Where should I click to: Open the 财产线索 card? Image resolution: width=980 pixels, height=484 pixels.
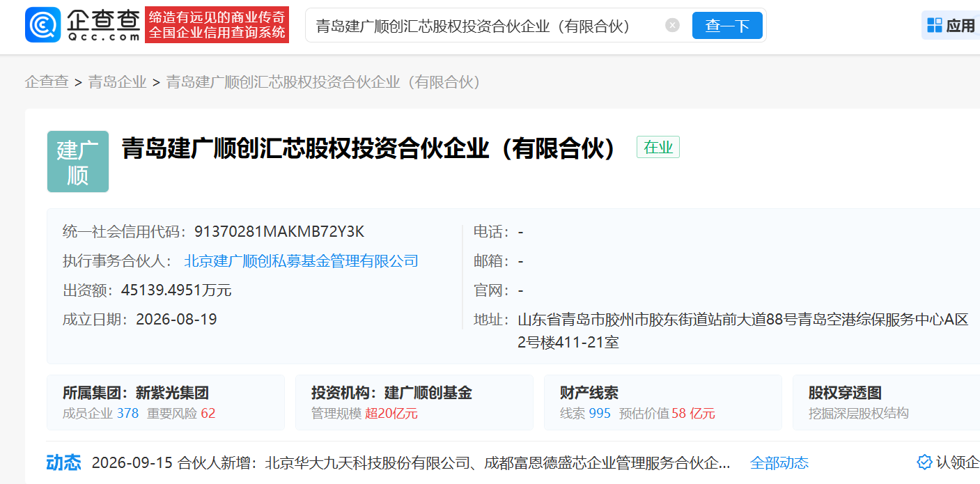pos(663,403)
